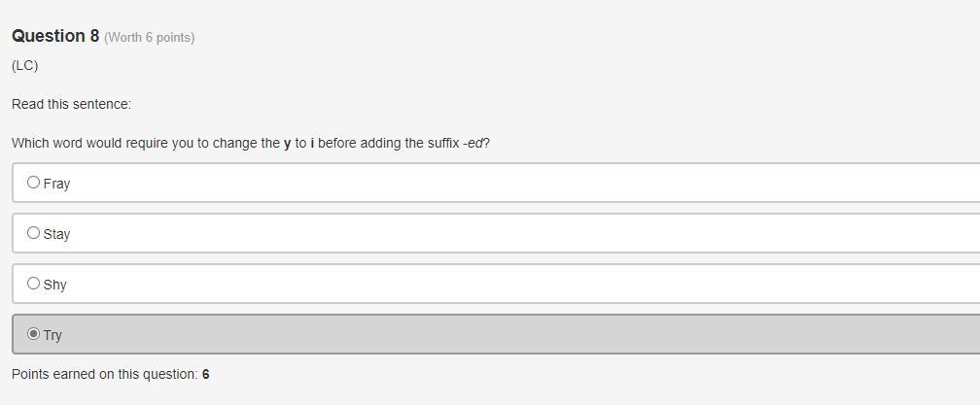Select the Fray radio button
980x405 pixels.
pos(34,183)
